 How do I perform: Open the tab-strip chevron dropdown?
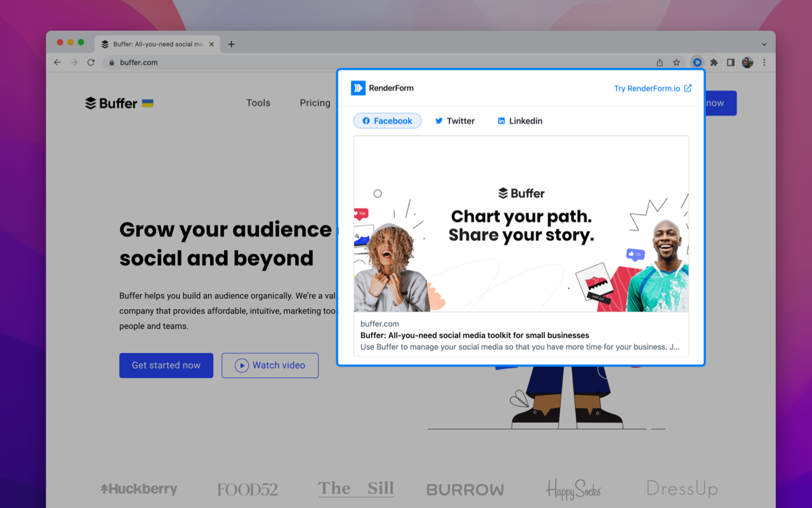click(x=764, y=44)
